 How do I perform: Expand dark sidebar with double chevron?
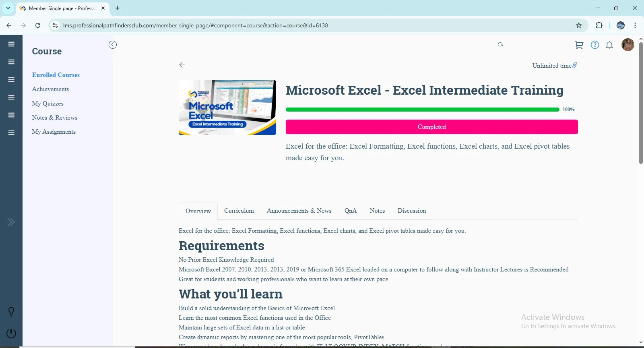tap(11, 222)
